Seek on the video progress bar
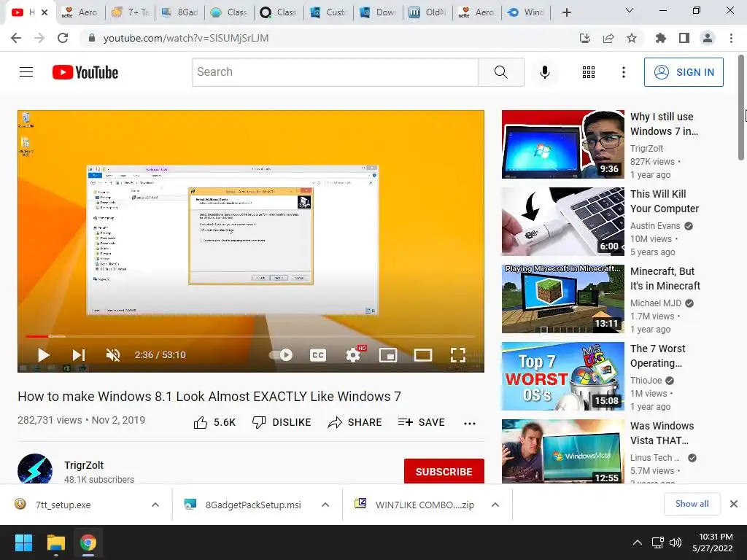 pyautogui.click(x=251, y=336)
